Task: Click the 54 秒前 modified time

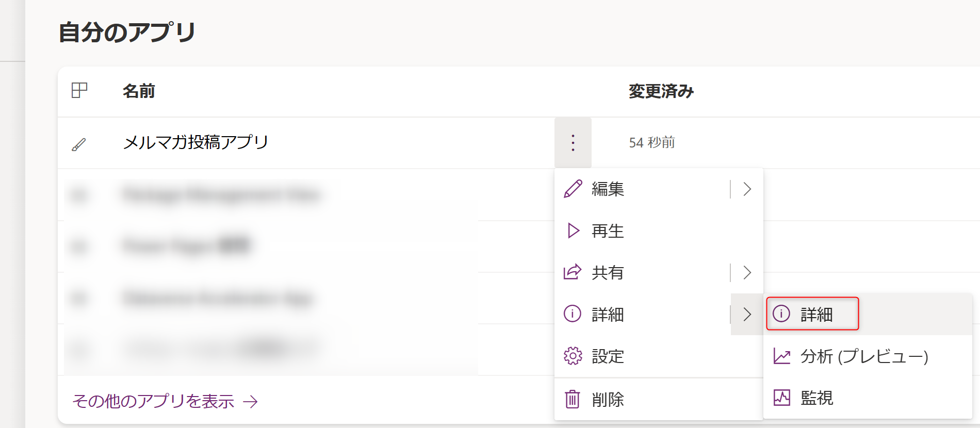Action: pyautogui.click(x=652, y=142)
